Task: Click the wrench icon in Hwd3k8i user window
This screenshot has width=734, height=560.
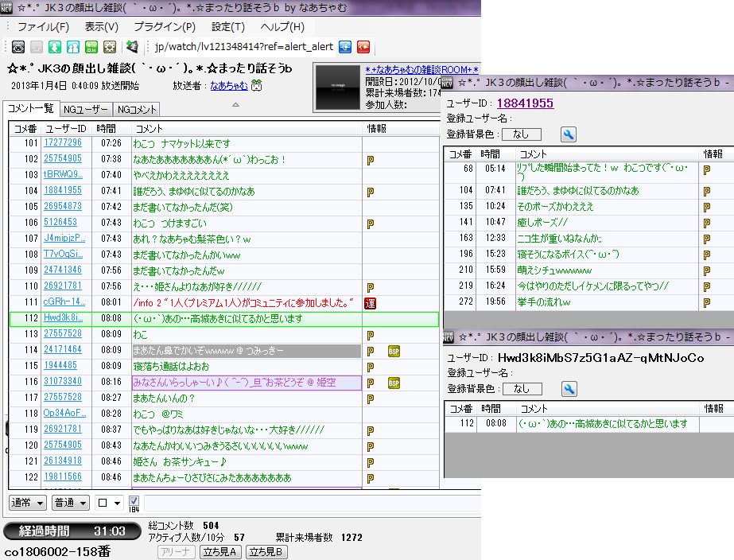Action: 569,389
